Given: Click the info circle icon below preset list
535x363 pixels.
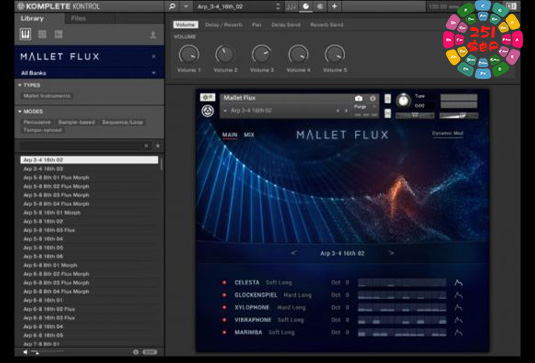Looking at the screenshot, I should 136,352.
